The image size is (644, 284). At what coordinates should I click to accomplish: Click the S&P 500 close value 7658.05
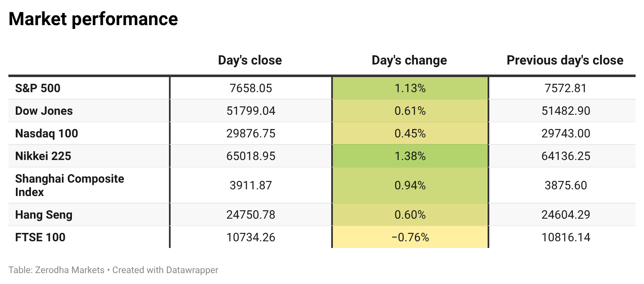251,88
